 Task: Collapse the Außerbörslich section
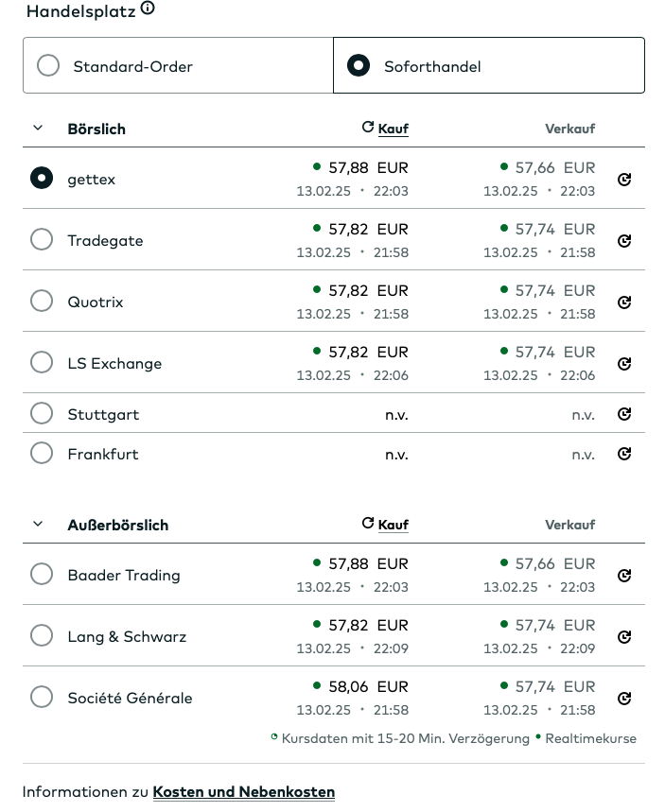(38, 524)
